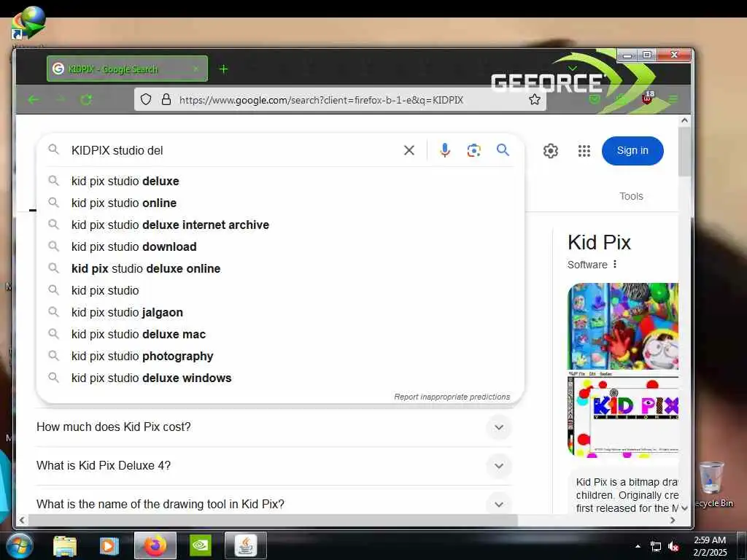Open the media player taskbar icon
The width and height of the screenshot is (747, 560).
coord(109,545)
